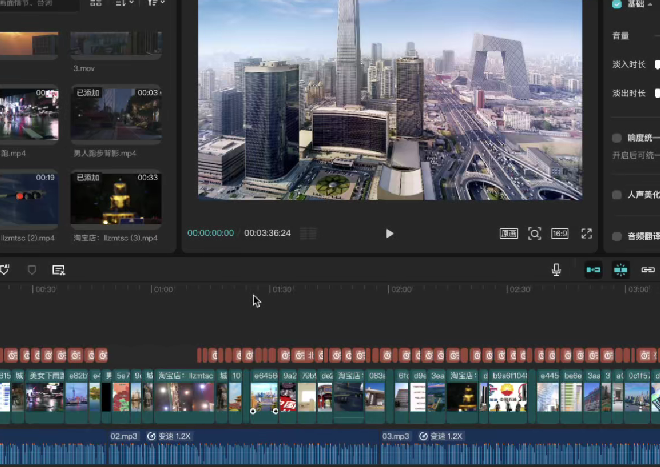Click the microphone voiceover record icon
The height and width of the screenshot is (467, 660).
tap(556, 270)
